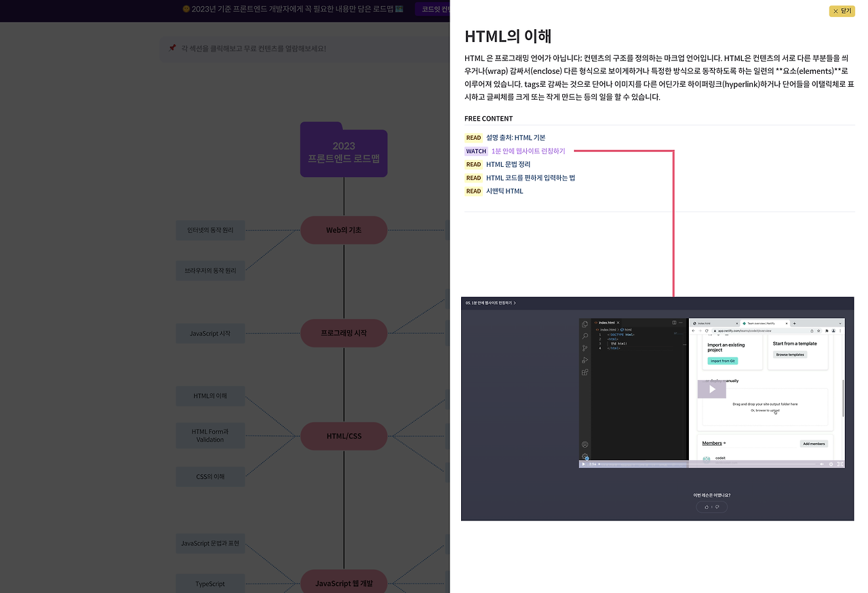This screenshot has height=593, width=868.
Task: Click the video progress bar
Action: (707, 464)
